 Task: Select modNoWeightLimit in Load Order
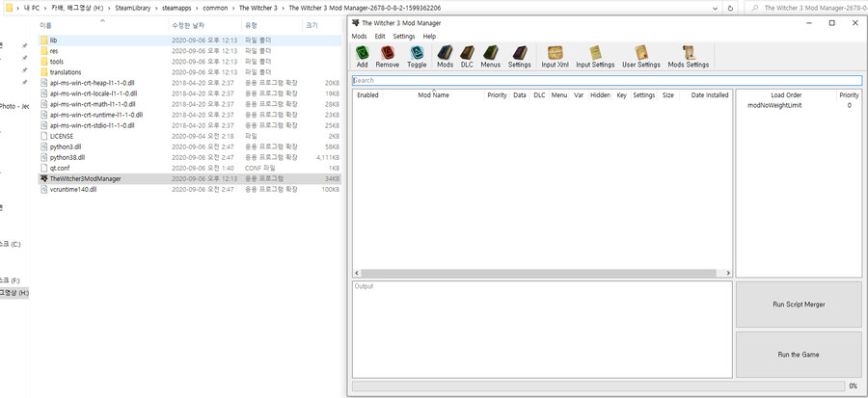pyautogui.click(x=774, y=106)
